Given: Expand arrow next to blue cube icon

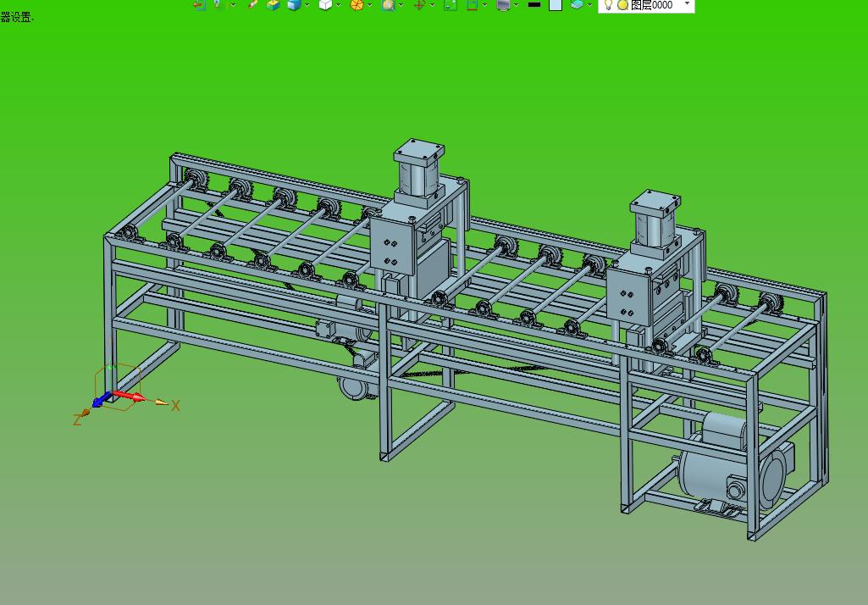Looking at the screenshot, I should [307, 4].
